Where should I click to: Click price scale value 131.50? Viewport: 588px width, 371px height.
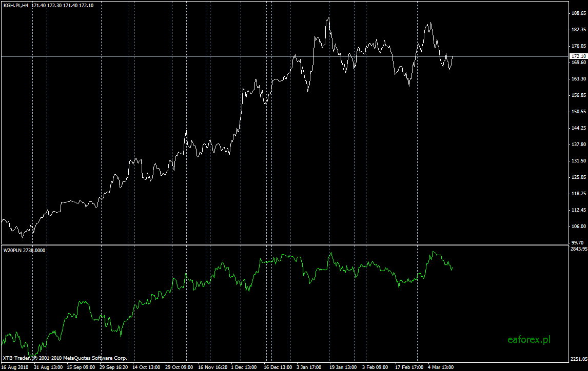[579, 161]
